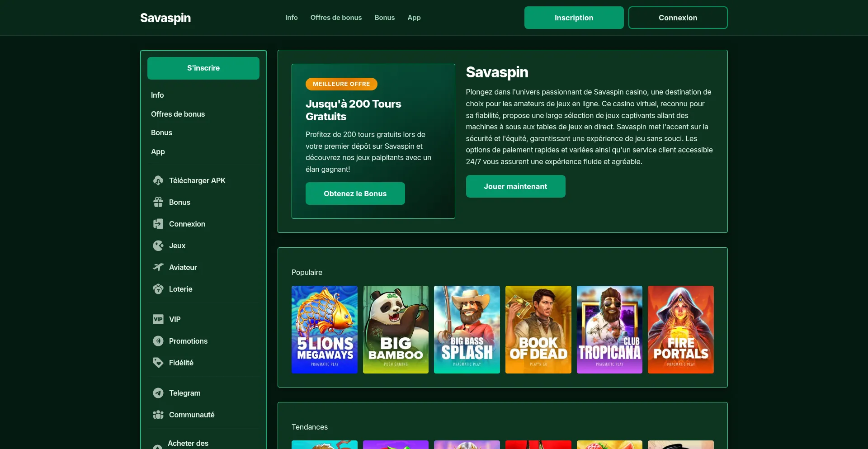Click the Promotions percent icon
868x449 pixels.
coord(158,341)
